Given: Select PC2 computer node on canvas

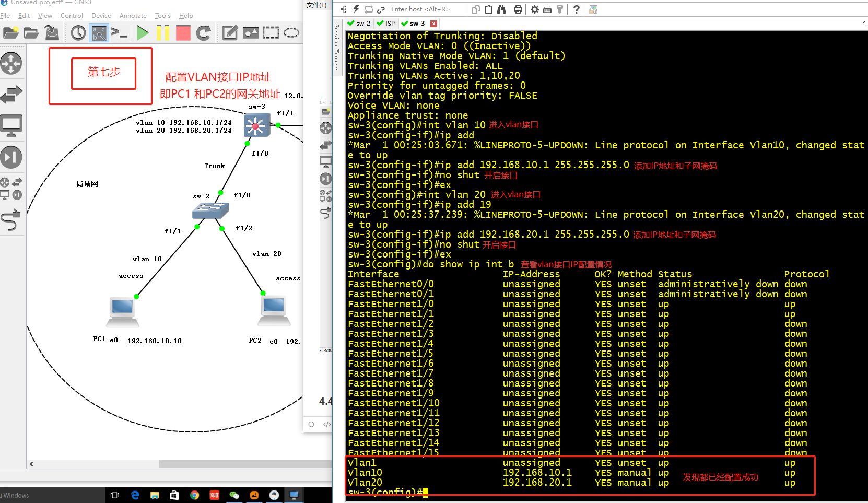Looking at the screenshot, I should (274, 311).
